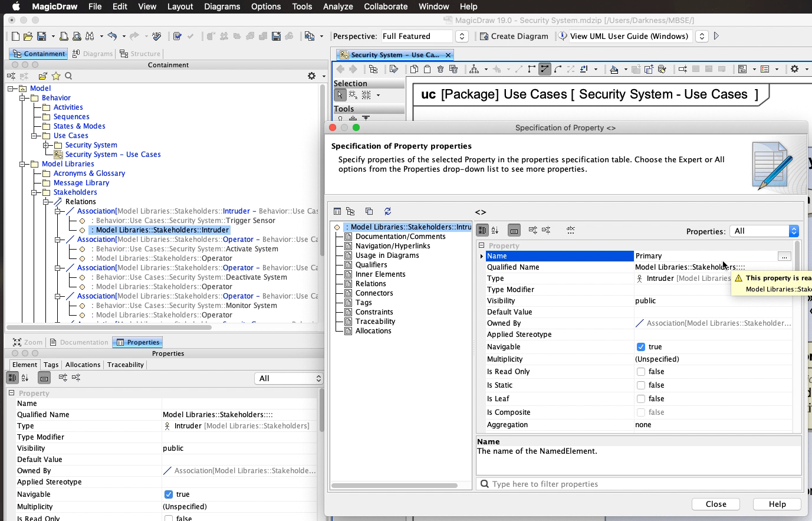The image size is (812, 521).
Task: Click the filter properties search field
Action: [590, 484]
